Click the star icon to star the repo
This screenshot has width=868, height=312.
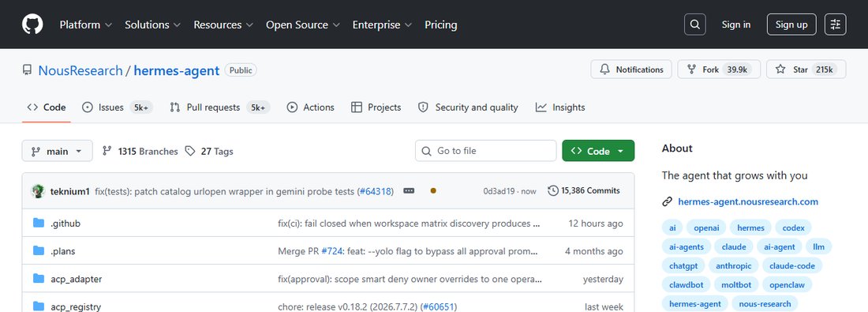point(780,70)
